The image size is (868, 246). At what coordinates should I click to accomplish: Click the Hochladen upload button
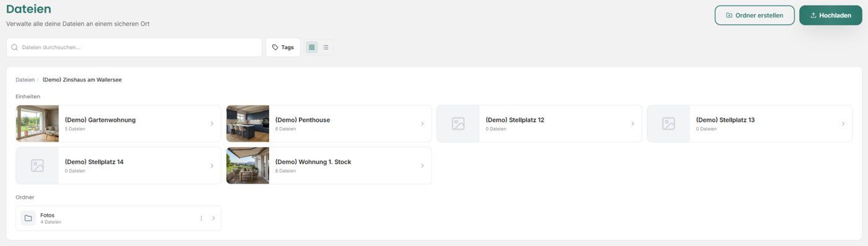tap(830, 16)
